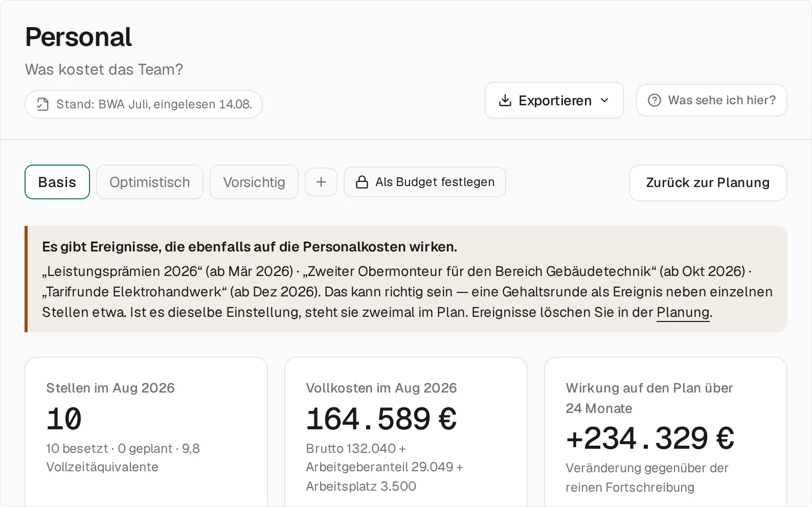Select the Basis scenario tab
This screenshot has width=812, height=507.
(57, 182)
